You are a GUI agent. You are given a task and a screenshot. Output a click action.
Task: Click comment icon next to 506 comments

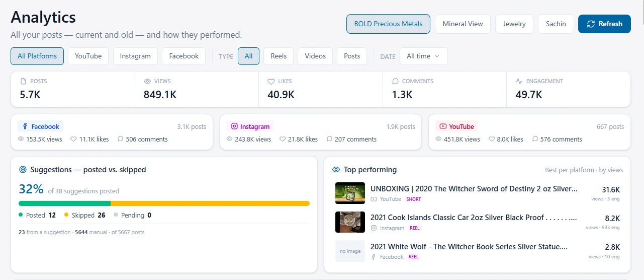tap(120, 139)
